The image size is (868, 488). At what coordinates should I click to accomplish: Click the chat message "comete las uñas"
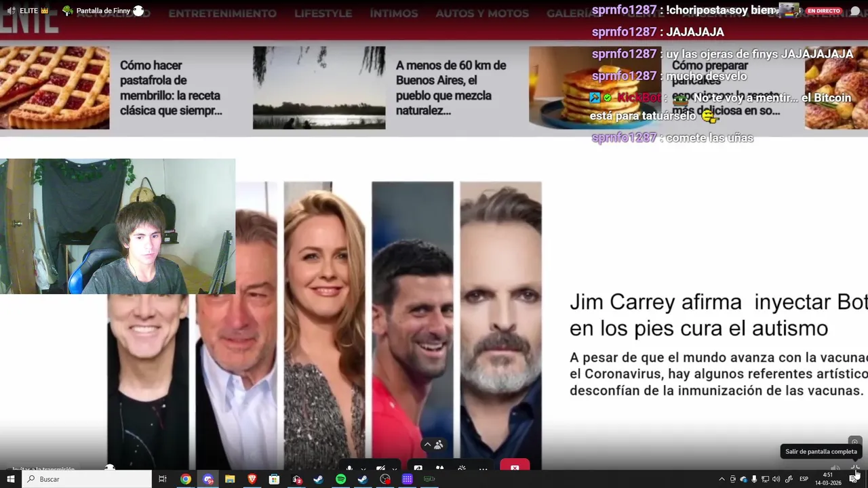pos(710,138)
